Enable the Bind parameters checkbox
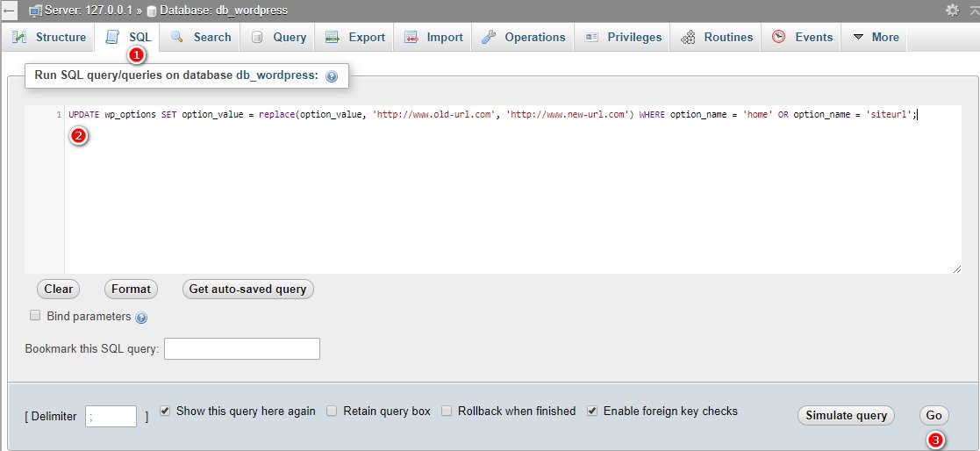This screenshot has height=451, width=980. coord(36,316)
